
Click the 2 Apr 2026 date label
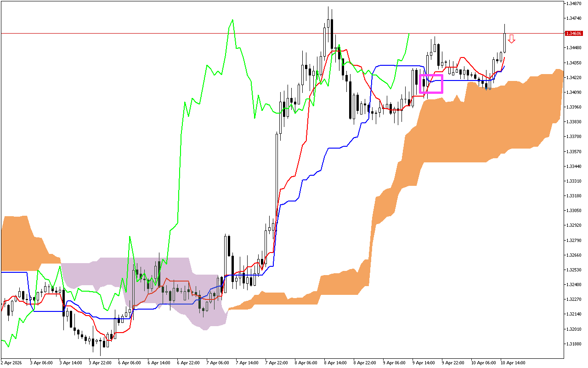coord(12,362)
